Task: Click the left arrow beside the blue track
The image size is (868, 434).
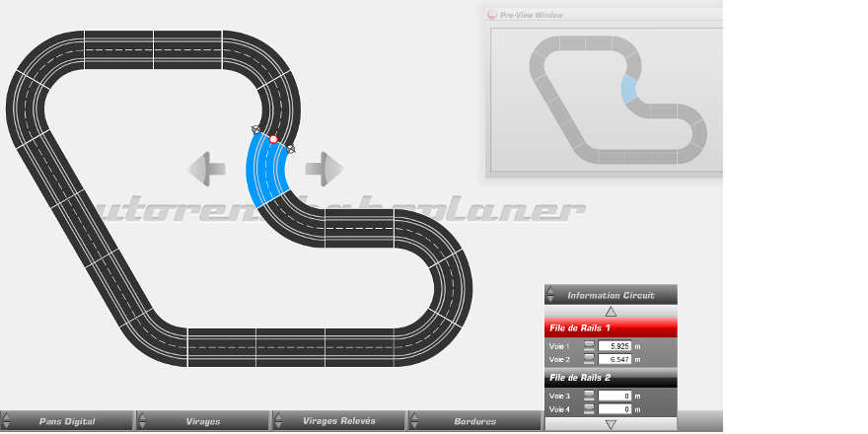Action: tap(206, 169)
